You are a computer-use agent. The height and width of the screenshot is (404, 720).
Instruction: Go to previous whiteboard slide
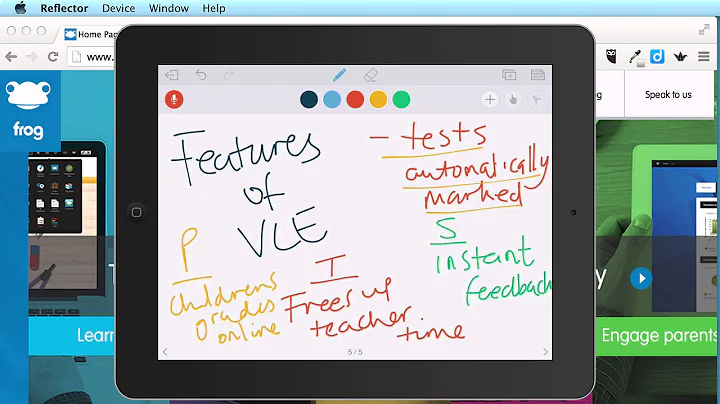coord(165,352)
